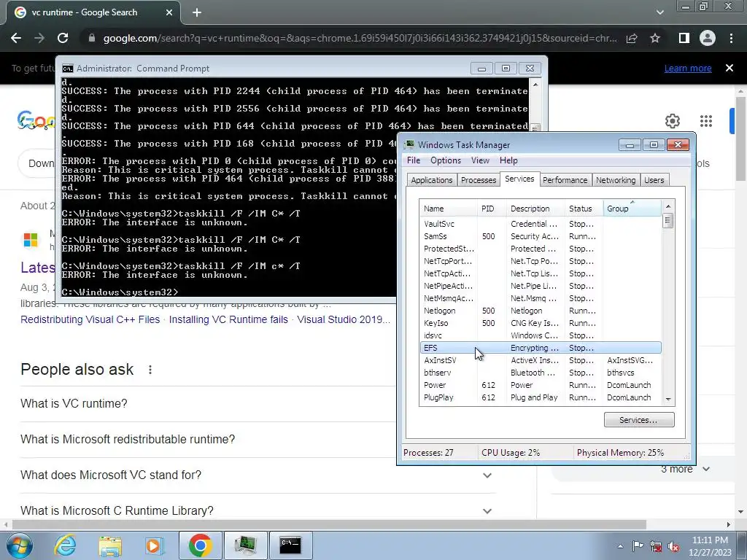This screenshot has height=560, width=747.
Task: Open Task Manager File menu
Action: (x=414, y=160)
